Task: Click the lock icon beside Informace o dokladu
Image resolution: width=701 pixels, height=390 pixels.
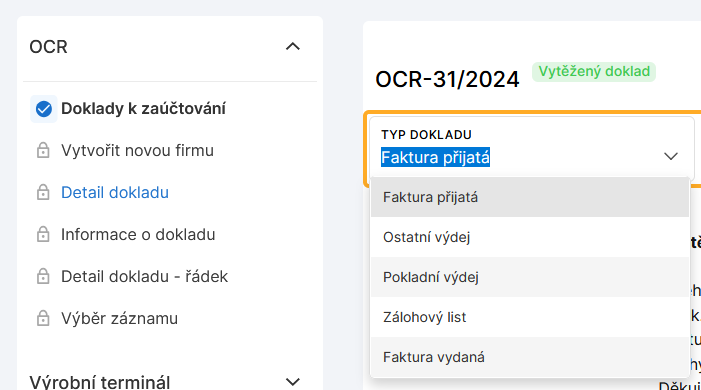Action: [43, 234]
